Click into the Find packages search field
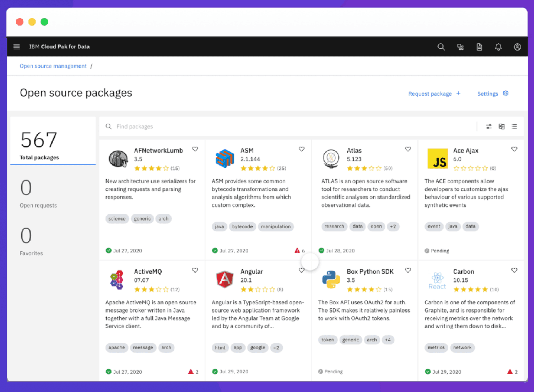Screen dimensions: 534x392 (x=167, y=126)
